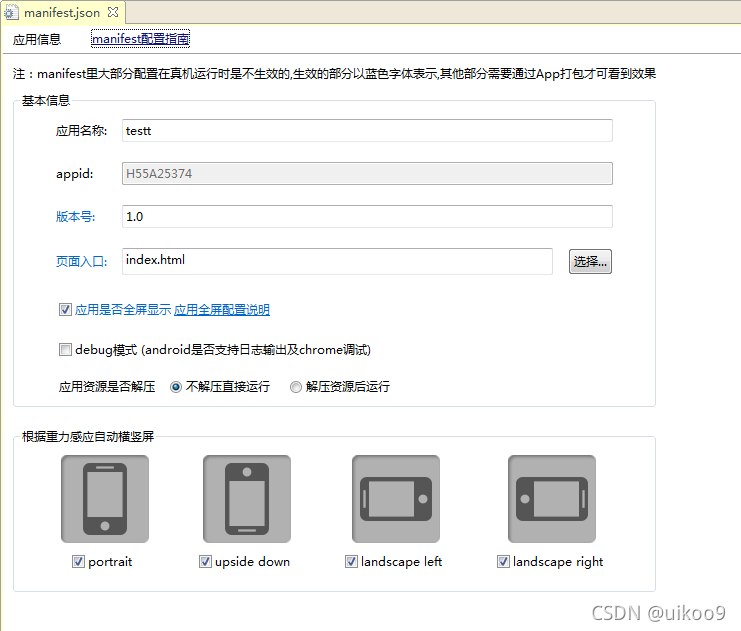
Task: Open the 应用全屏配置说明 link
Action: [x=222, y=310]
